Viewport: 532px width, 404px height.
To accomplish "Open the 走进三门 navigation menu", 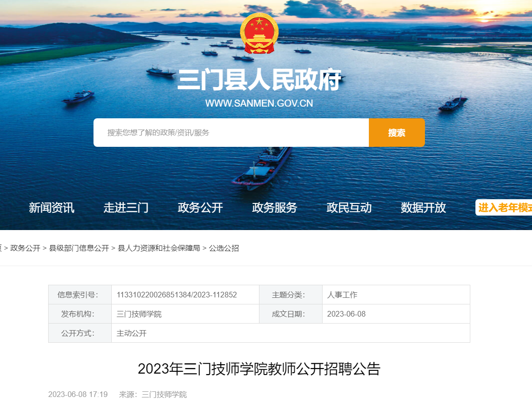I will [126, 208].
